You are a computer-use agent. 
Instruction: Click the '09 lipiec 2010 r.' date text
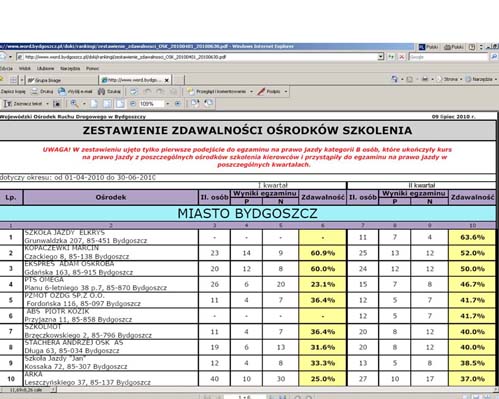coord(453,117)
